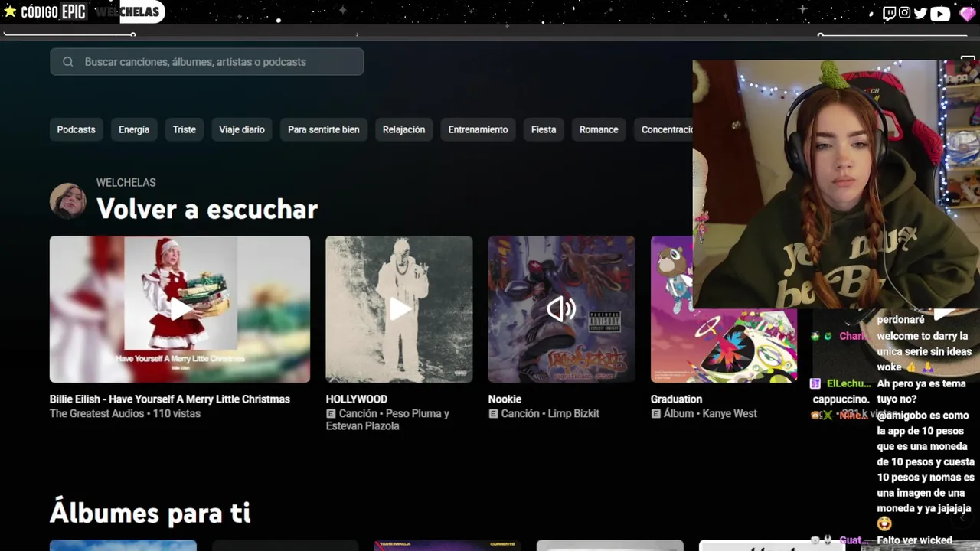Screen dimensions: 980x551
Task: Click the Nookie song title
Action: 505,399
